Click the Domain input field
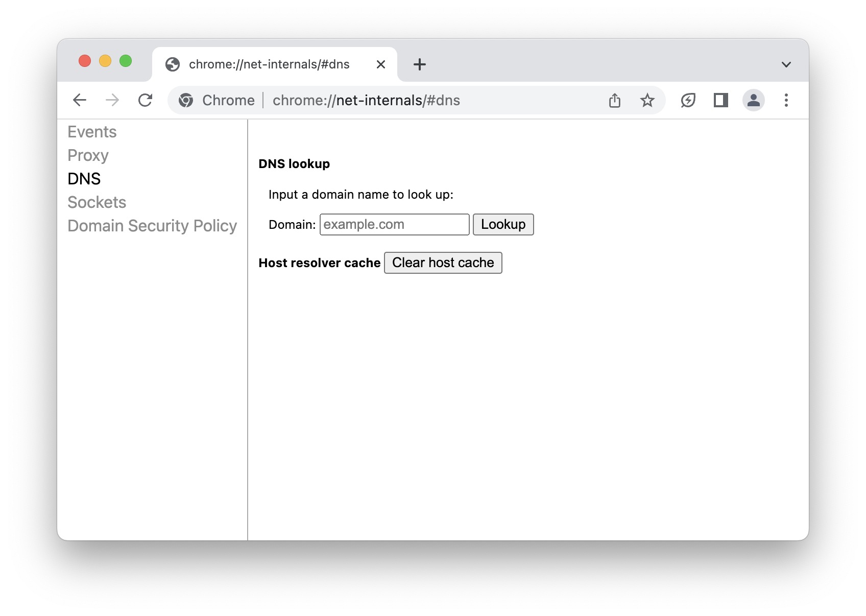The width and height of the screenshot is (866, 616). (394, 224)
